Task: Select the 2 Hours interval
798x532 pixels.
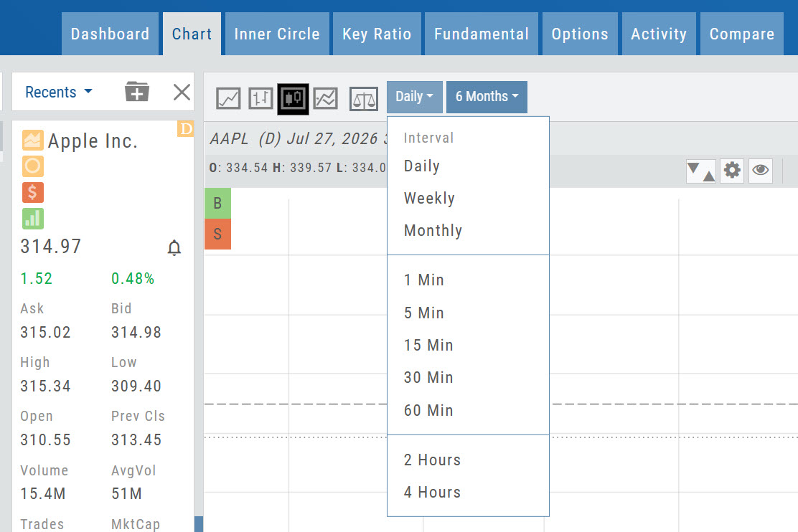Action: click(468, 460)
